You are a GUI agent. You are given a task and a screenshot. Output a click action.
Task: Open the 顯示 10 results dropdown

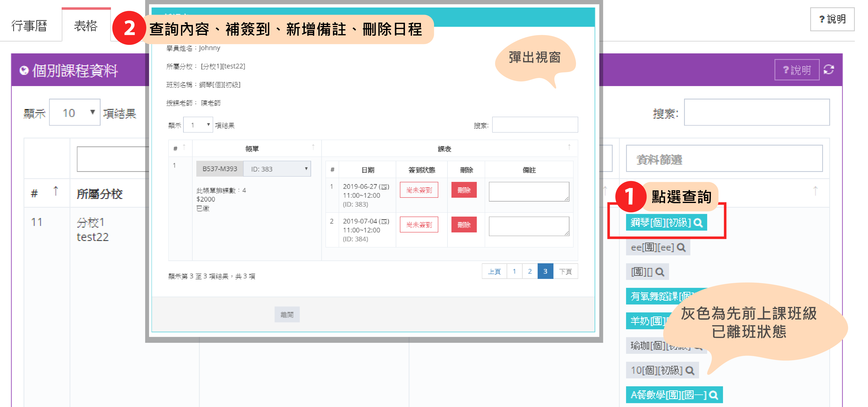pyautogui.click(x=75, y=113)
